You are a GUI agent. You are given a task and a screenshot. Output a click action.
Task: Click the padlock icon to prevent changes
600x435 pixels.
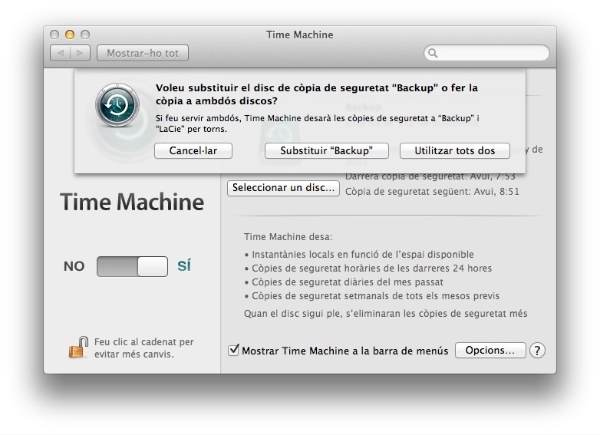point(78,347)
